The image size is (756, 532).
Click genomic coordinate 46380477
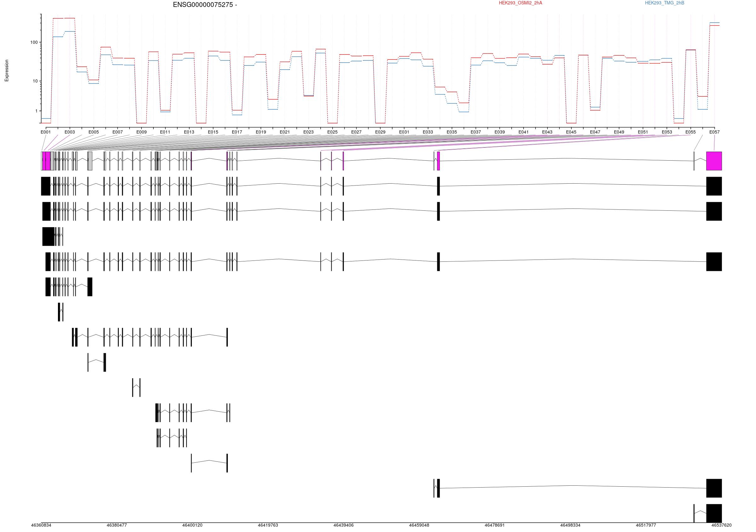pos(117,525)
